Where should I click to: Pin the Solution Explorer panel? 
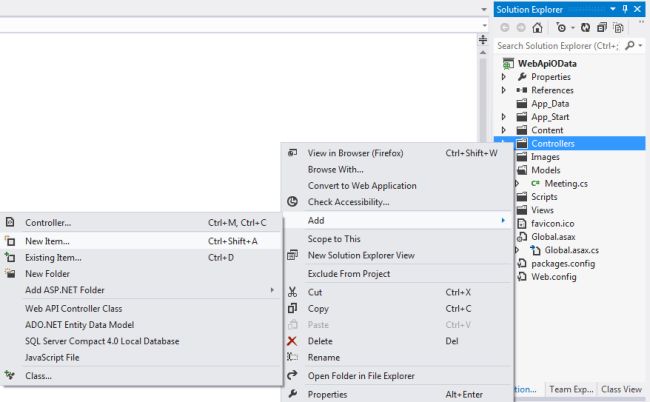click(x=625, y=9)
